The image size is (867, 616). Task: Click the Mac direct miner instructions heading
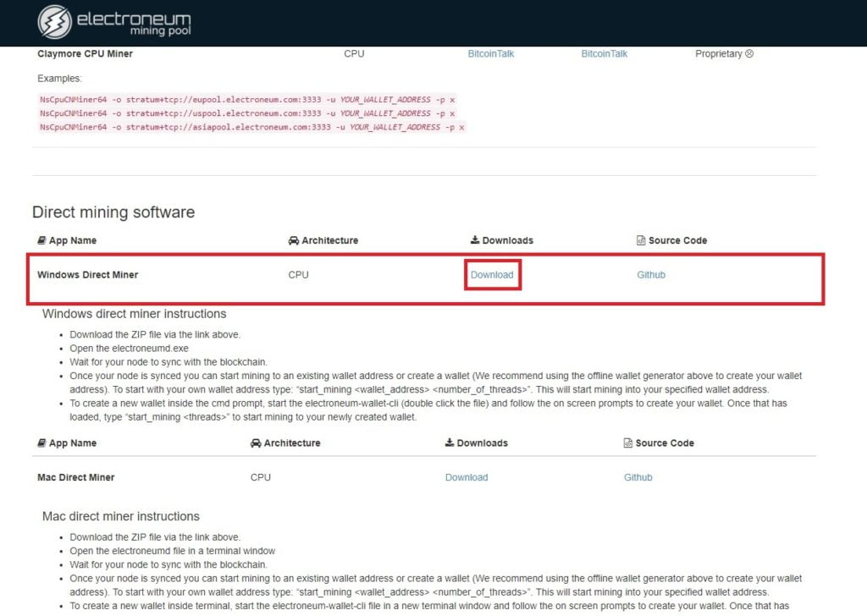(x=121, y=516)
